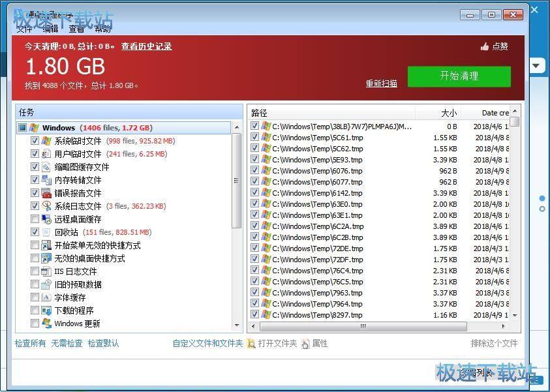The width and height of the screenshot is (550, 392).
Task: Click file icon of 6076.tmp row
Action: click(266, 171)
